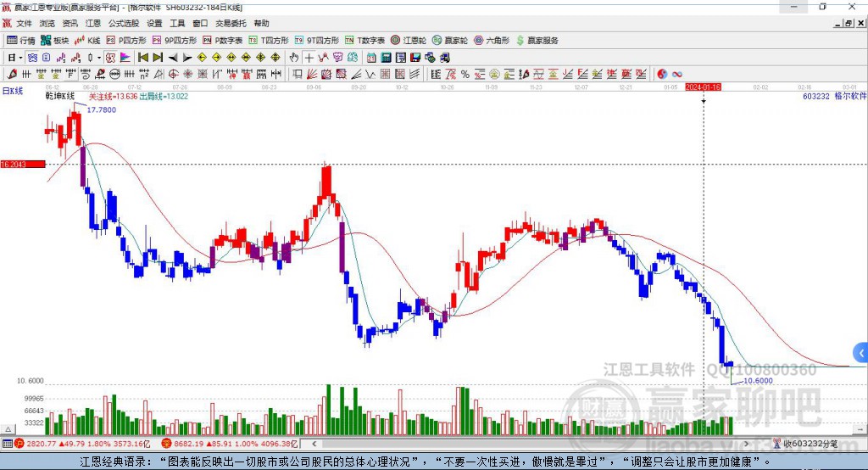Screen dimensions: 868x470
Task: Select the circle-cross target tool
Action: click(173, 74)
